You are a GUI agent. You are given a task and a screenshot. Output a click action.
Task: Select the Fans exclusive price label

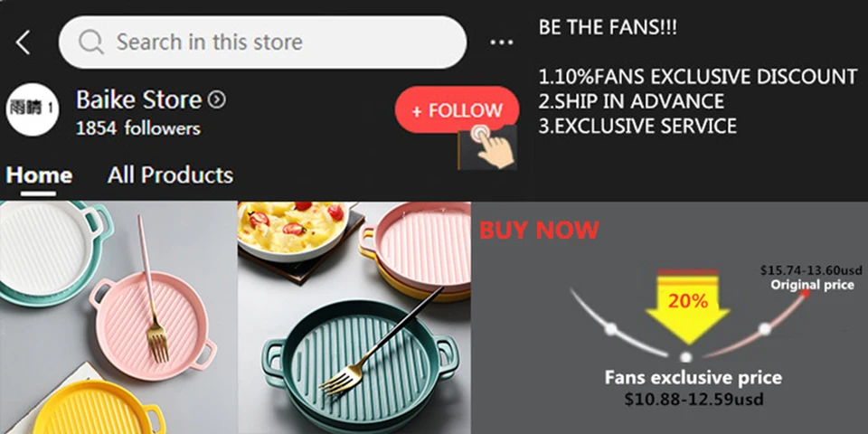pos(693,378)
